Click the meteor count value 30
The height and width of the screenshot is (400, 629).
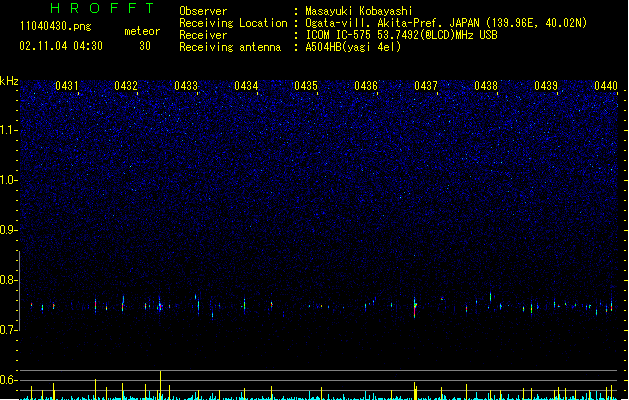click(x=145, y=46)
